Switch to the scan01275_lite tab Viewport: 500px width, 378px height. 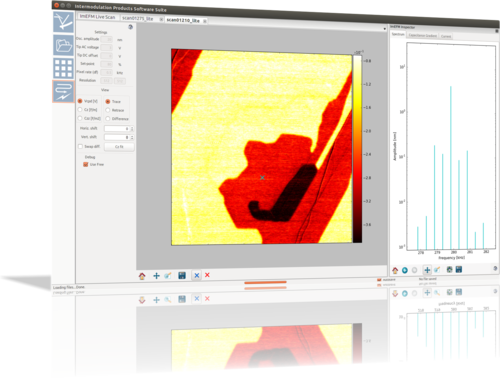coord(138,18)
